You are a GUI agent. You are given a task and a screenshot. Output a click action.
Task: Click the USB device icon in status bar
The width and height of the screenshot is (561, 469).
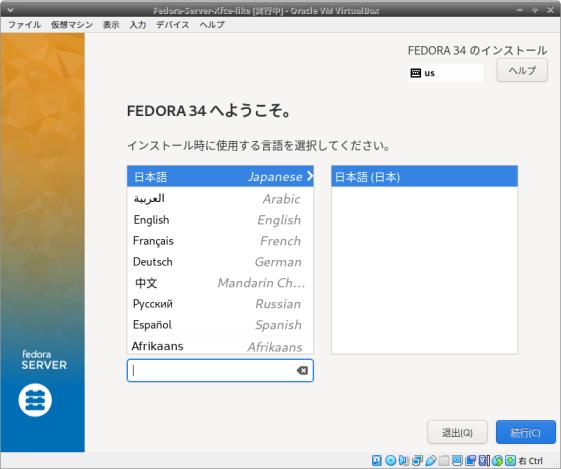[431, 460]
